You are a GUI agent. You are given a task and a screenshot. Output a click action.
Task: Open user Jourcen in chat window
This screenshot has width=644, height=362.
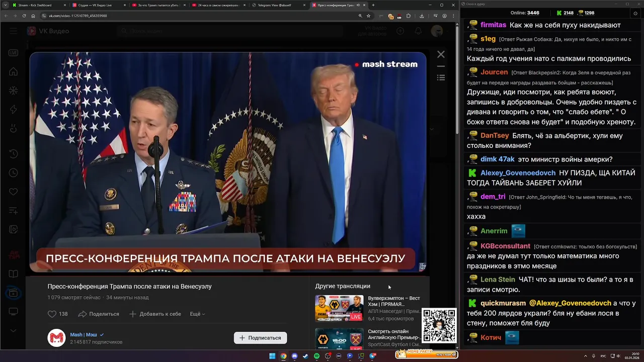(494, 72)
